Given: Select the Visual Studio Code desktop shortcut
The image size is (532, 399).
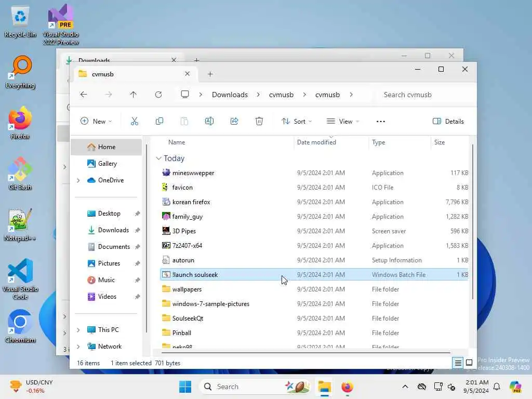Looking at the screenshot, I should click(x=20, y=279).
